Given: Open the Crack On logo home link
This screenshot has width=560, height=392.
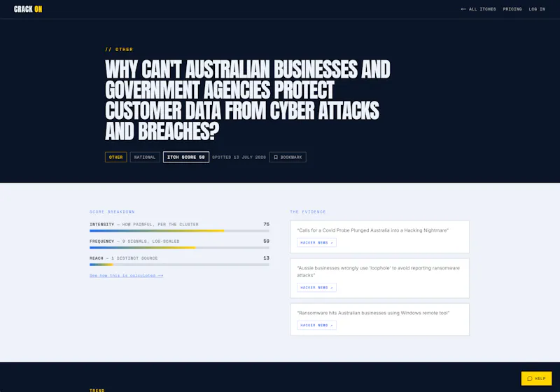Looking at the screenshot, I should 28,9.
